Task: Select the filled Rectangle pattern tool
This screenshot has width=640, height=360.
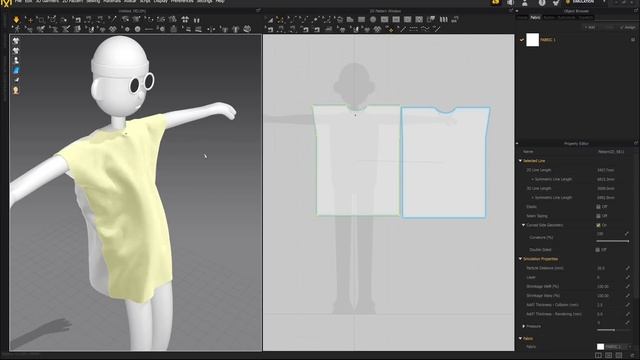Action: pos(362,20)
